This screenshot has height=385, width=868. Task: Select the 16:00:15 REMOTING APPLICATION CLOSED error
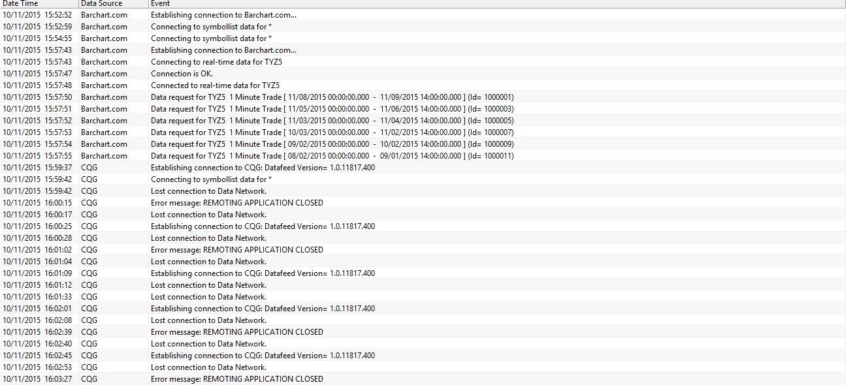click(237, 203)
